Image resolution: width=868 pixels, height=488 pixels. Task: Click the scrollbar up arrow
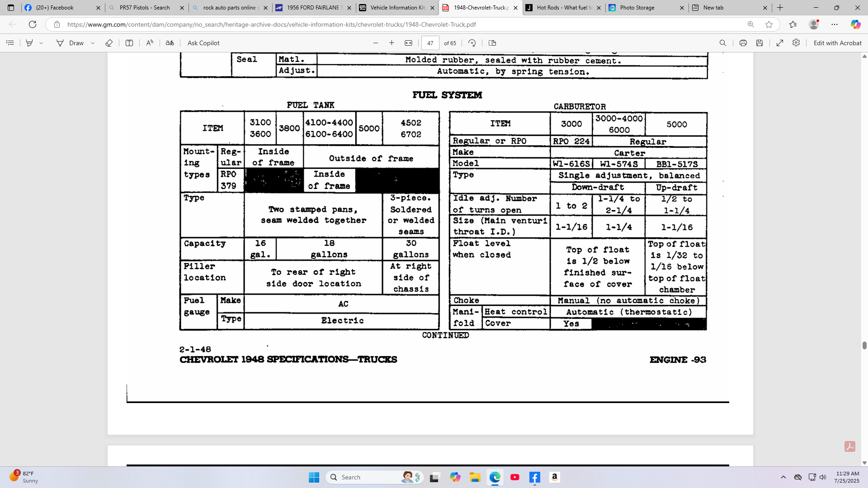pyautogui.click(x=864, y=56)
